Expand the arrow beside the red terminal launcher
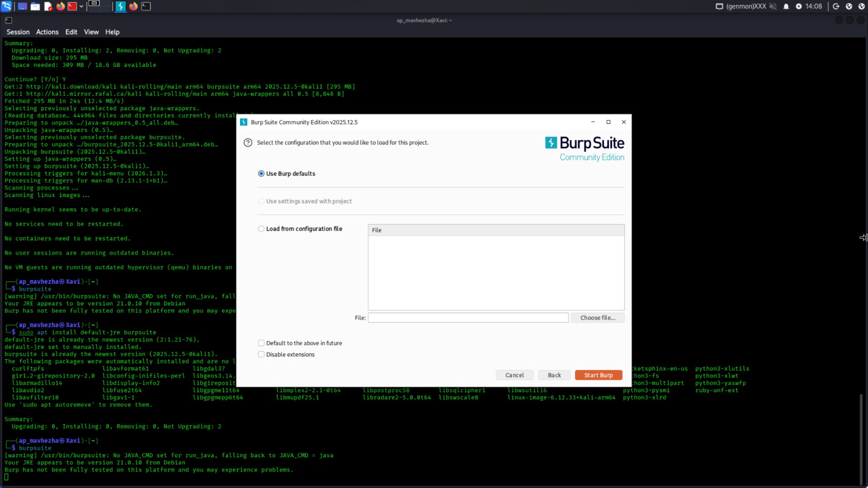 click(x=81, y=6)
